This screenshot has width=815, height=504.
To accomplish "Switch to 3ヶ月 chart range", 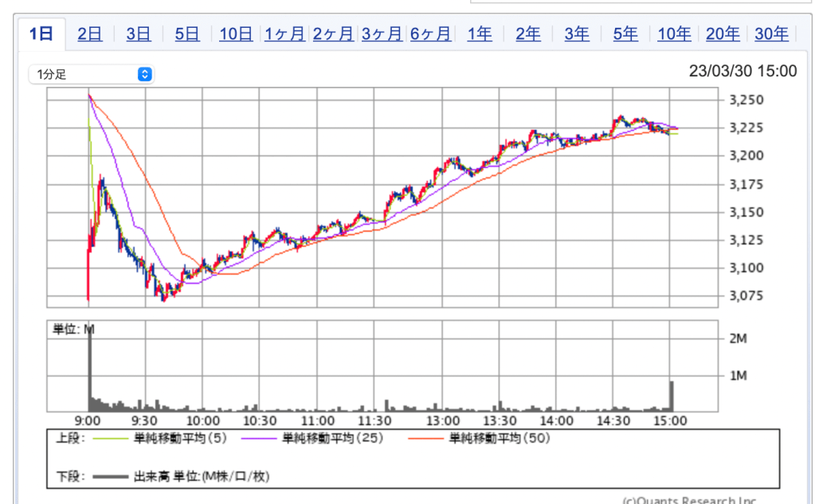I will tap(382, 33).
